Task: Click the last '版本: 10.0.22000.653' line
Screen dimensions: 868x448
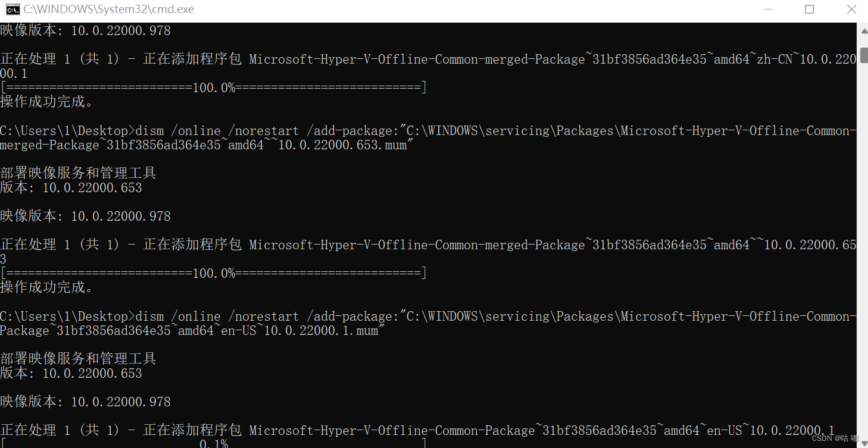Action: pos(71,373)
